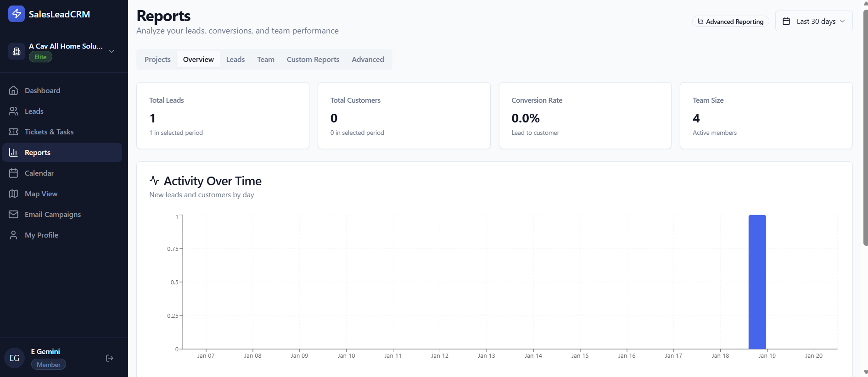Select the Overview tab
The width and height of the screenshot is (868, 377).
(198, 59)
